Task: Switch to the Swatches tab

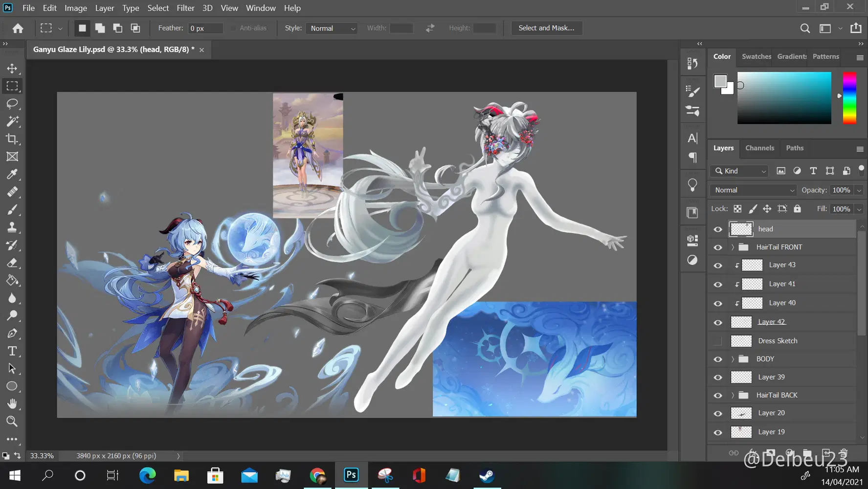Action: click(x=756, y=56)
